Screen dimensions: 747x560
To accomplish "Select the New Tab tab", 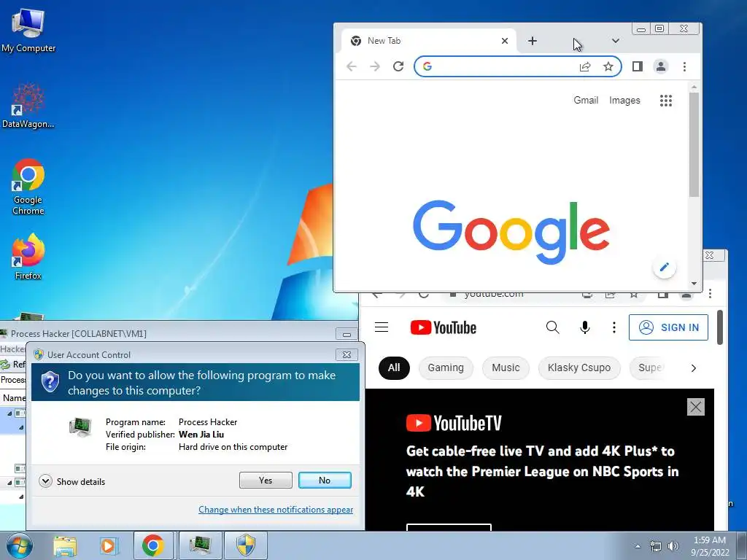I will pos(429,41).
